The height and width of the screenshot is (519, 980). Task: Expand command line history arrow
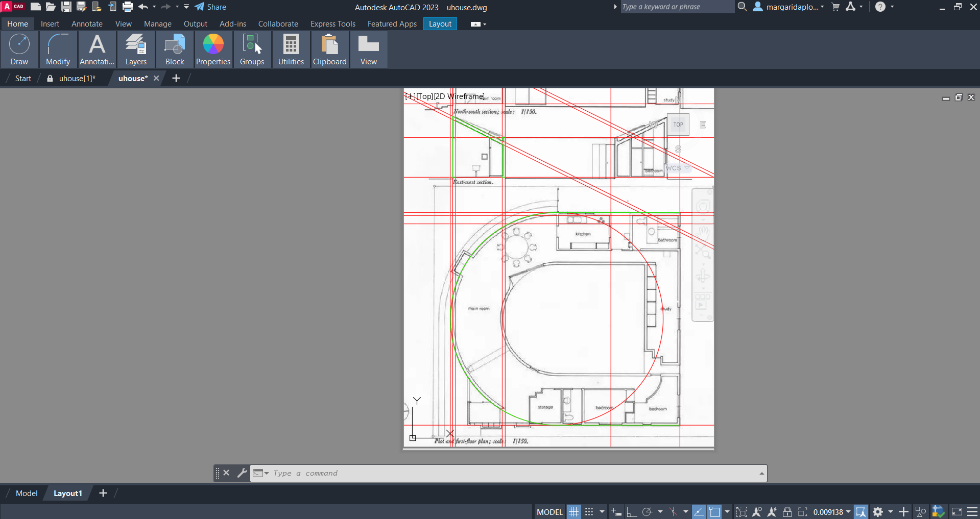coord(761,473)
